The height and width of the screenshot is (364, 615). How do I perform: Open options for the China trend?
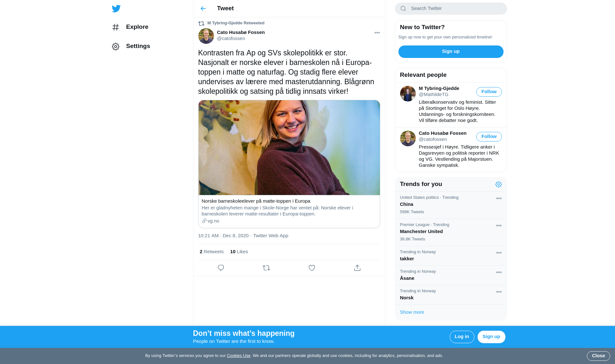pos(499,198)
